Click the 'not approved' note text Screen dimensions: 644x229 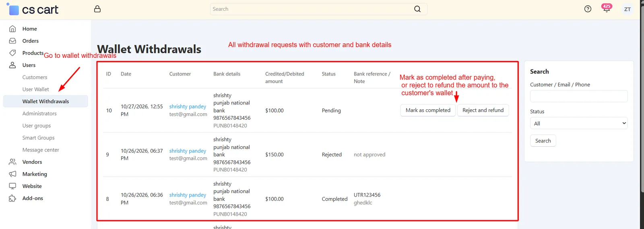coord(369,155)
